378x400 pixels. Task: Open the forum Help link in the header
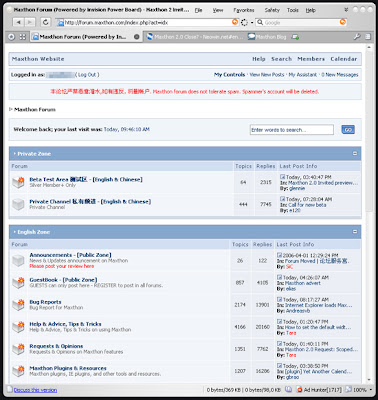259,59
